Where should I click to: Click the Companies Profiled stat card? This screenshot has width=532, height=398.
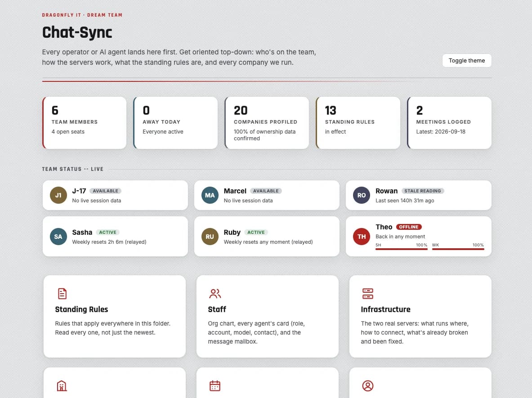[x=267, y=123]
